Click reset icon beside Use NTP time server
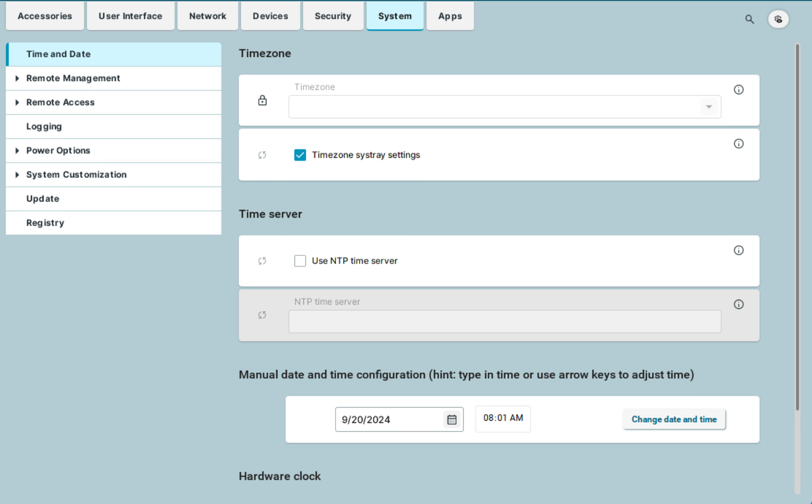 [262, 261]
